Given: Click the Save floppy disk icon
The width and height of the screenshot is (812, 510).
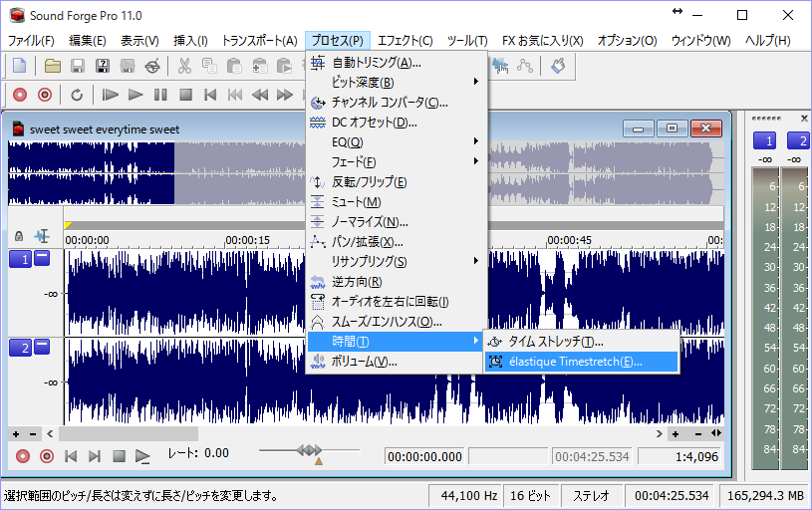Looking at the screenshot, I should [78, 66].
